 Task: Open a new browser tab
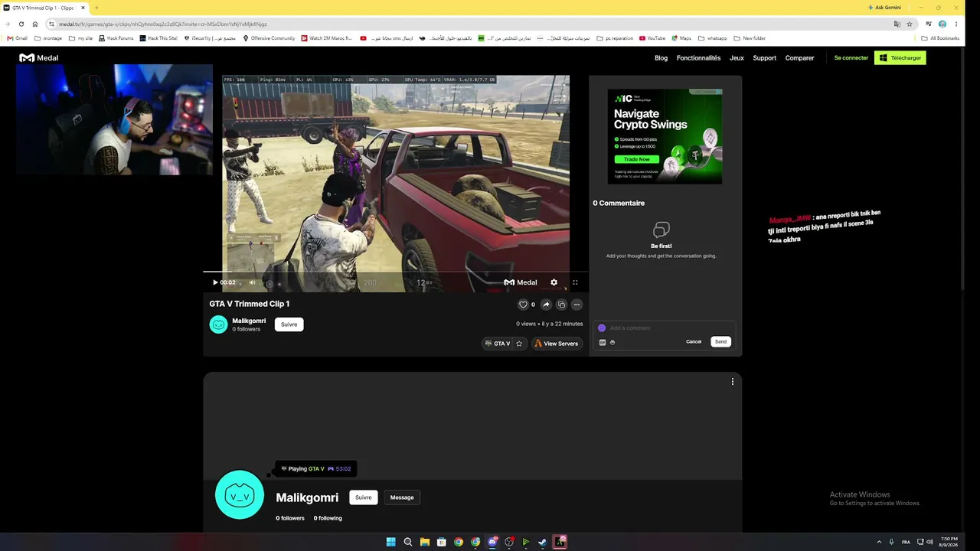tap(96, 8)
